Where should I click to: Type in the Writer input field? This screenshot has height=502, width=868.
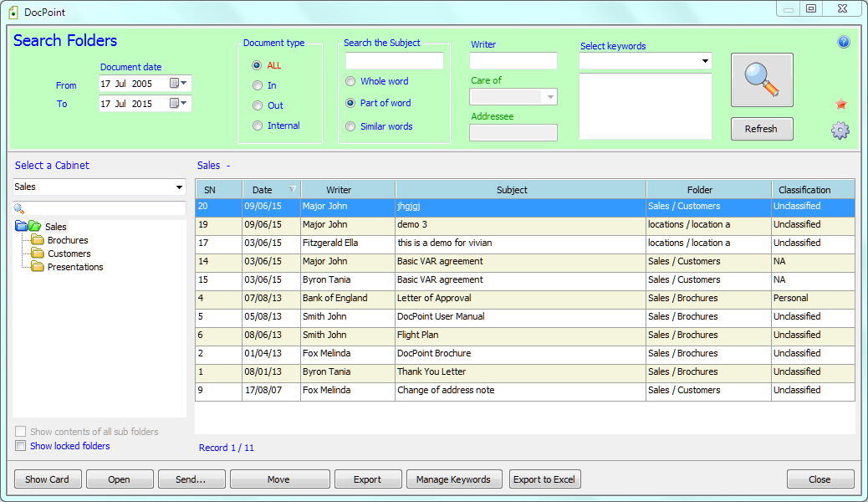coord(513,60)
